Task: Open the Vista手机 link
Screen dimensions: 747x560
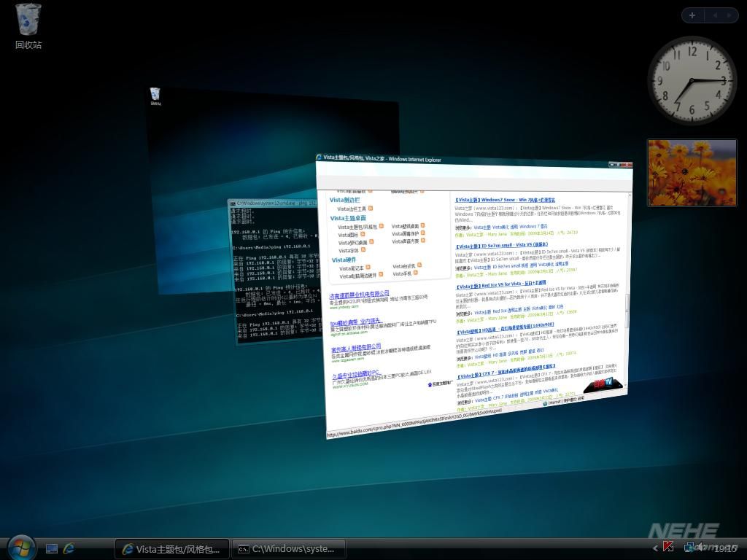Action: coord(402,274)
